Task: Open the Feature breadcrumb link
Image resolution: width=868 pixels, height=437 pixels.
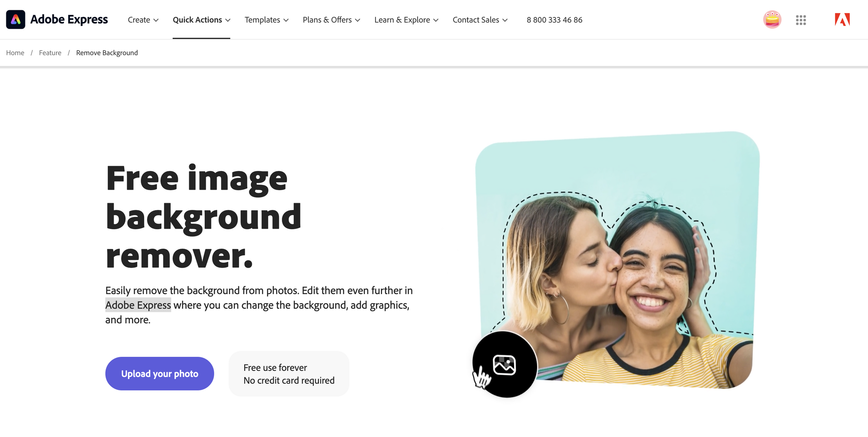Action: 50,53
